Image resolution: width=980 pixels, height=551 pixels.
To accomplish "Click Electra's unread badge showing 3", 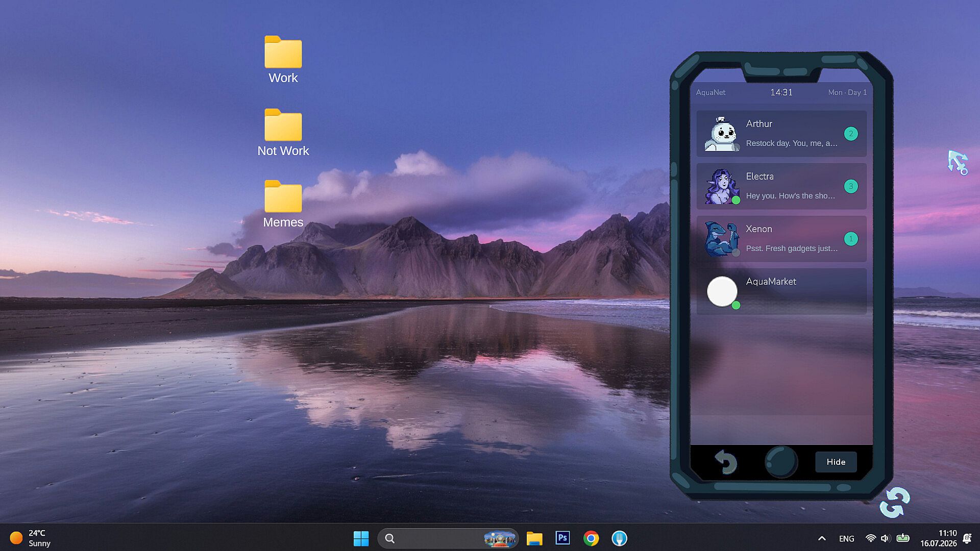I will click(x=851, y=186).
